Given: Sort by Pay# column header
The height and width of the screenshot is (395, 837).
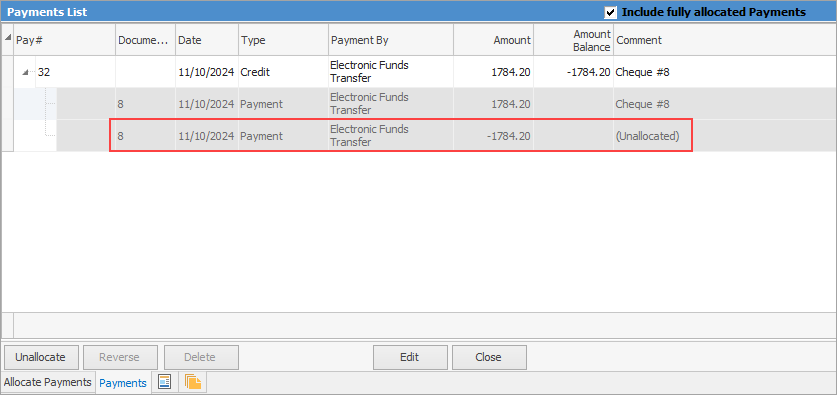Looking at the screenshot, I should point(65,40).
